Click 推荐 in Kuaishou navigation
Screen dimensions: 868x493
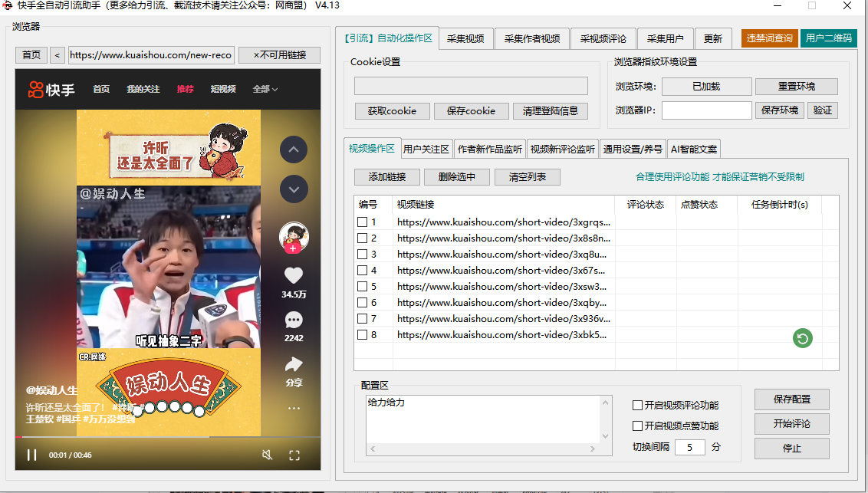click(186, 89)
